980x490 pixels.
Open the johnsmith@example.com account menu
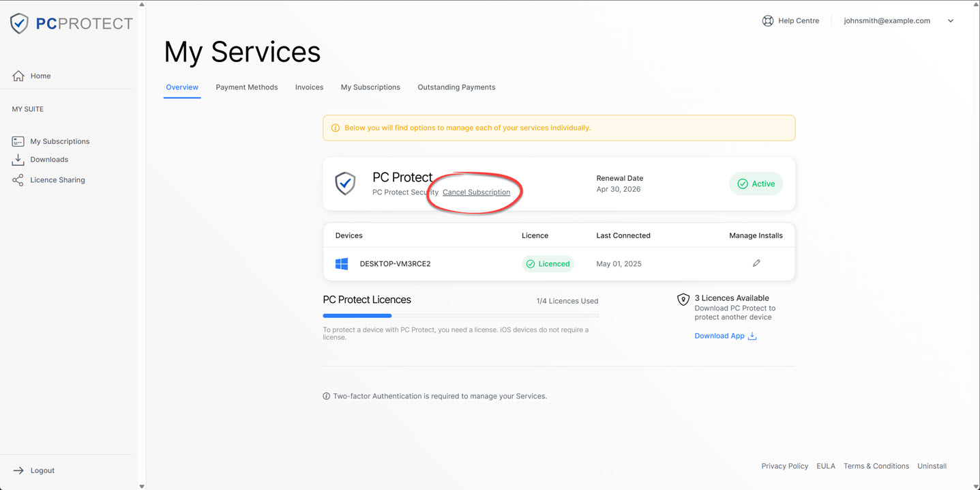899,20
